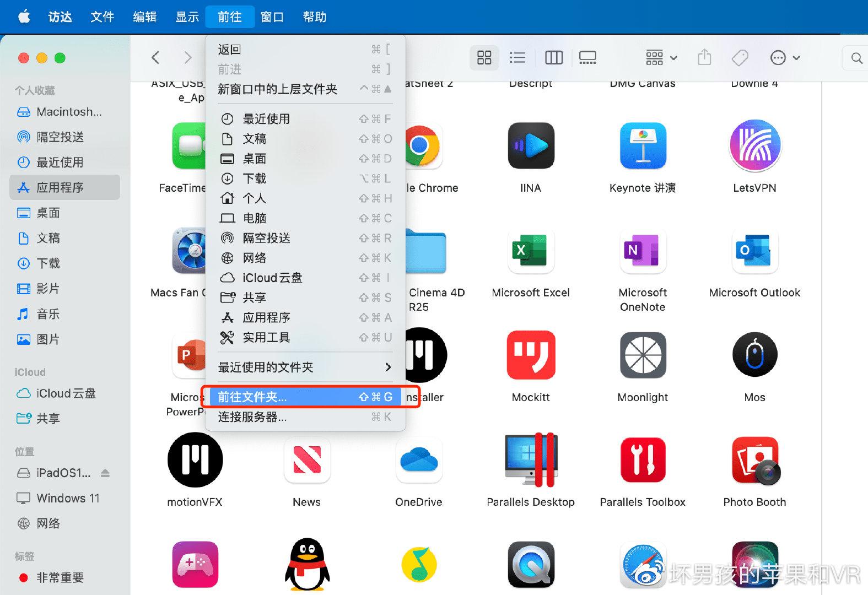Open the Group By dropdown in toolbar
This screenshot has height=595, width=868.
pos(661,57)
